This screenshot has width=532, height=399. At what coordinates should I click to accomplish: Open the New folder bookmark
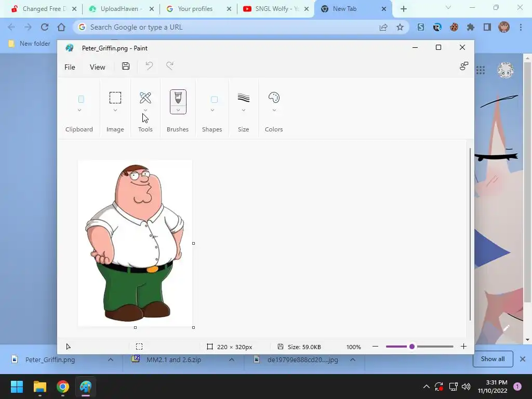click(x=30, y=44)
